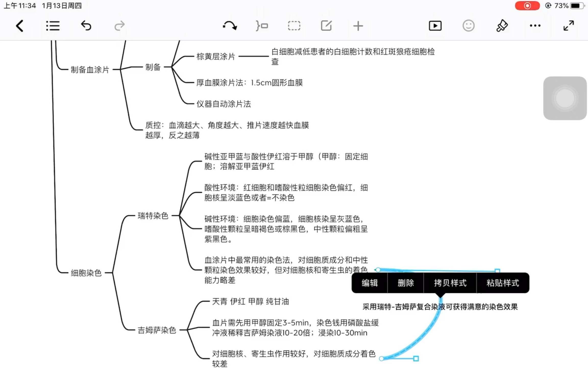Select the 质控 blood film thickness node

click(227, 130)
